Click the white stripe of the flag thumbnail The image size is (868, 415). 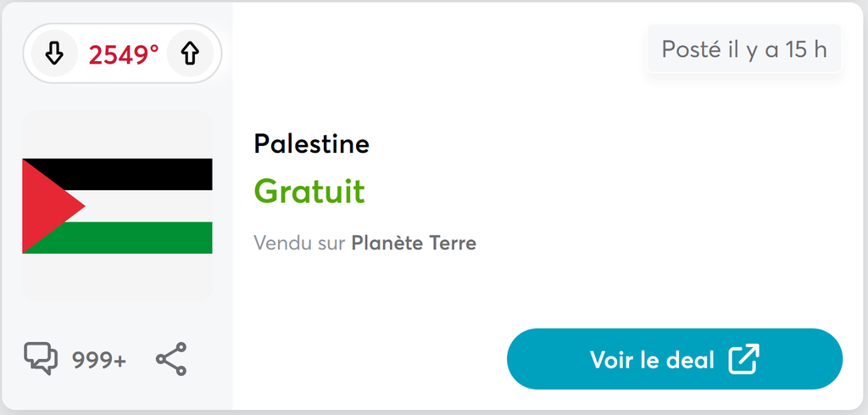(148, 205)
